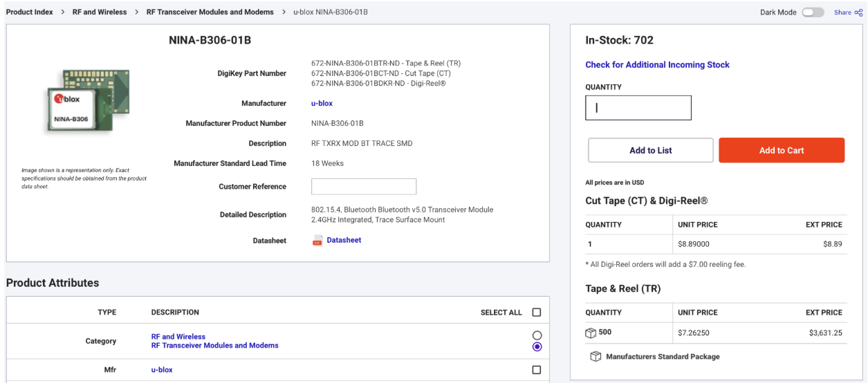Click the In-Stock: 702 text

click(619, 40)
